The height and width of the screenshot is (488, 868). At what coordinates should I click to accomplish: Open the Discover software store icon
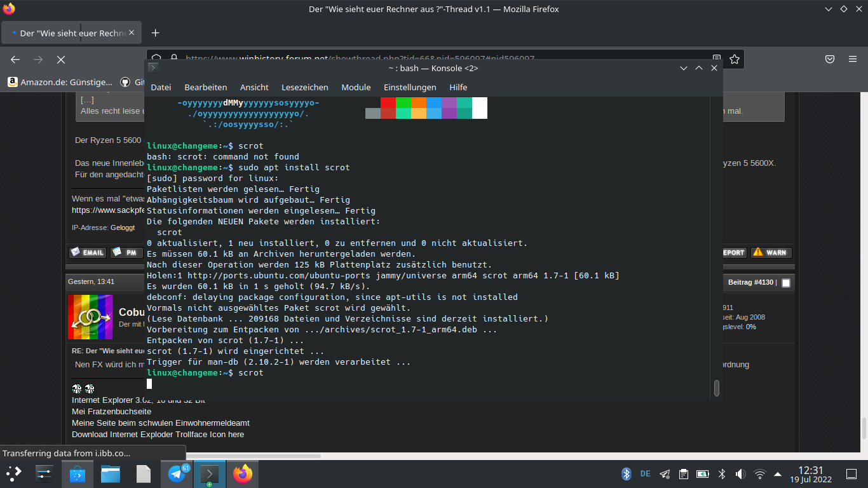[78, 474]
